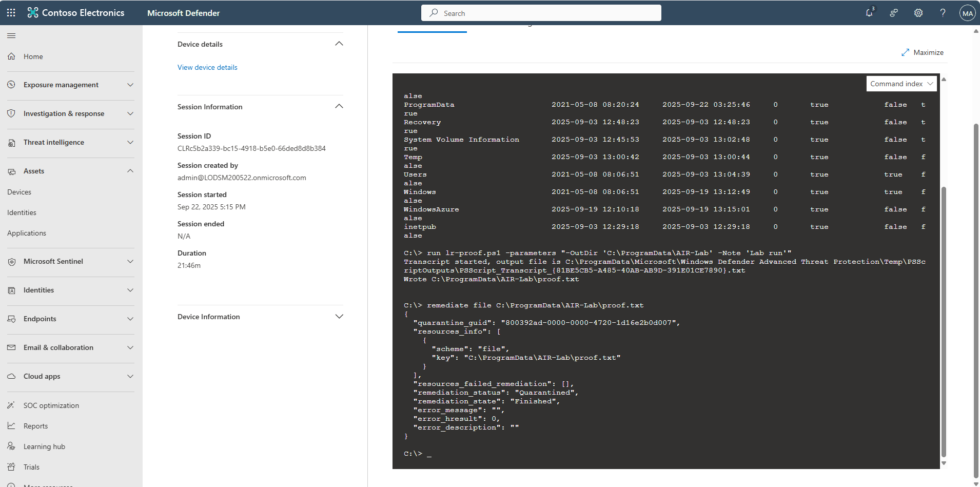Open the Learning hub page
980x487 pixels.
[44, 446]
